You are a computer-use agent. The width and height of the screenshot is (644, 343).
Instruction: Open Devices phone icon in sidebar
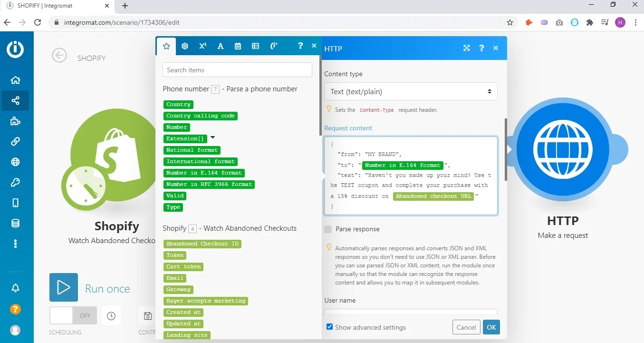coord(16,203)
